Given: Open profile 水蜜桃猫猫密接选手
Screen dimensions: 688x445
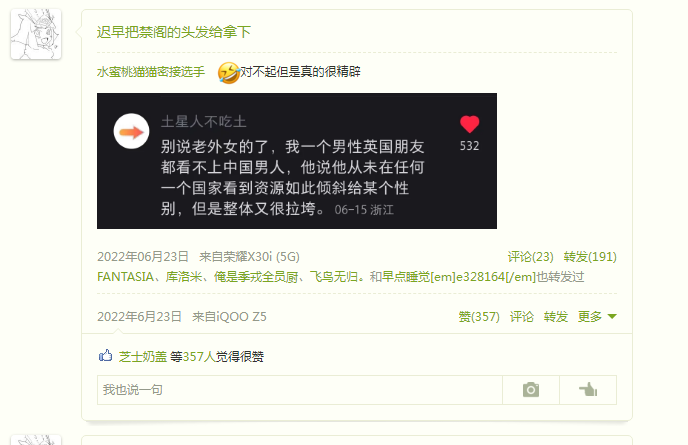Looking at the screenshot, I should [x=151, y=72].
